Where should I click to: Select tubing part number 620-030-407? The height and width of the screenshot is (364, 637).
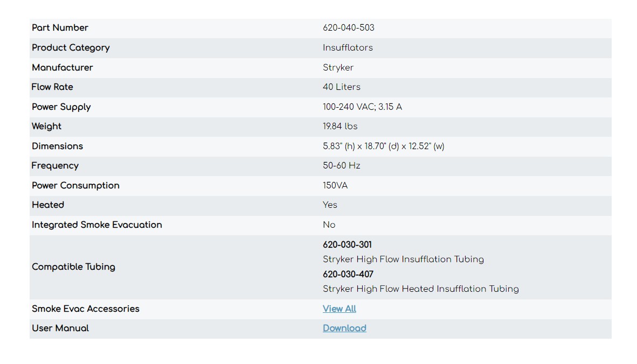(x=348, y=275)
